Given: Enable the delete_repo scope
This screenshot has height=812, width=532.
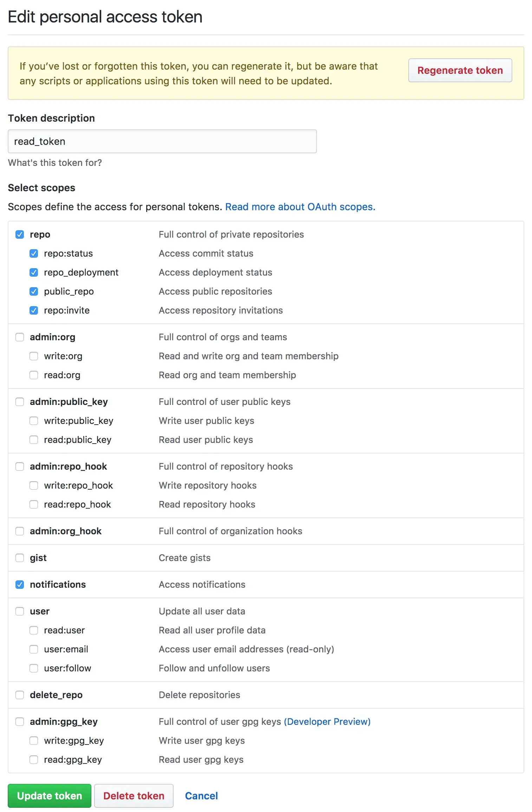Looking at the screenshot, I should 20,695.
